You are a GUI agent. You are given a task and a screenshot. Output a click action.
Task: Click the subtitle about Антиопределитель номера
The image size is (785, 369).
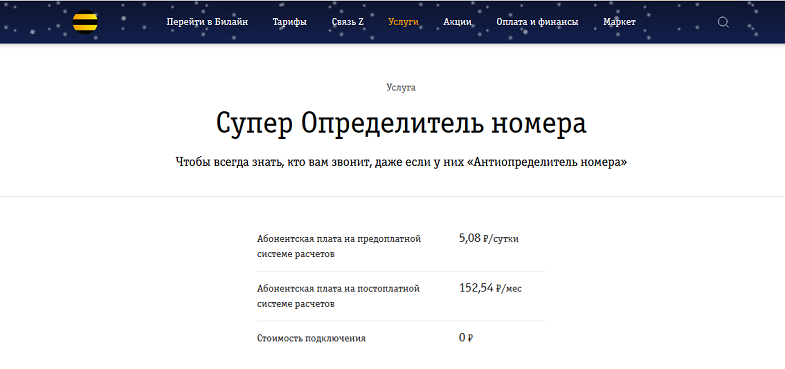click(x=401, y=163)
